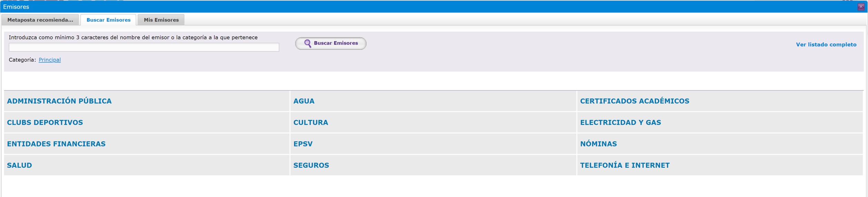
Task: Select the Entidades Financieras category
Action: tap(56, 144)
